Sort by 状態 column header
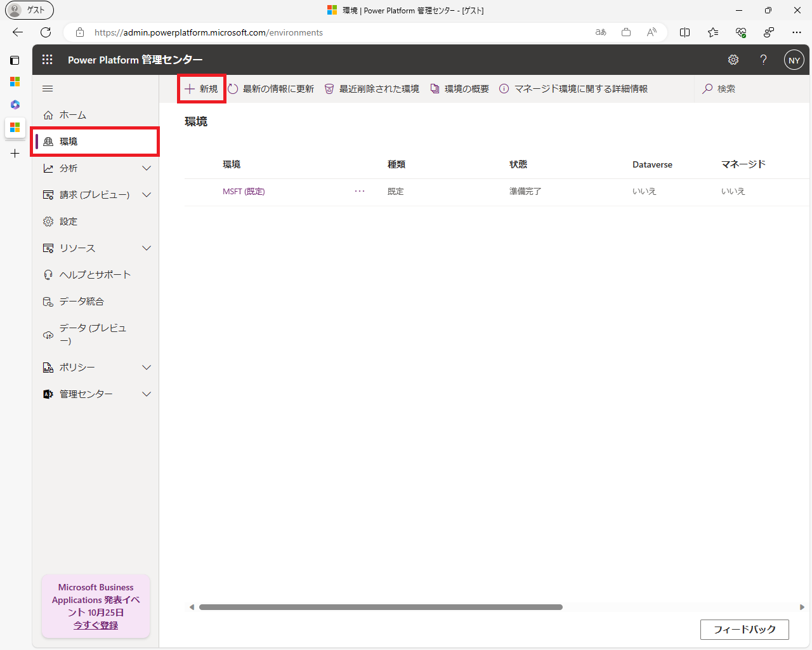This screenshot has width=812, height=650. 518,164
